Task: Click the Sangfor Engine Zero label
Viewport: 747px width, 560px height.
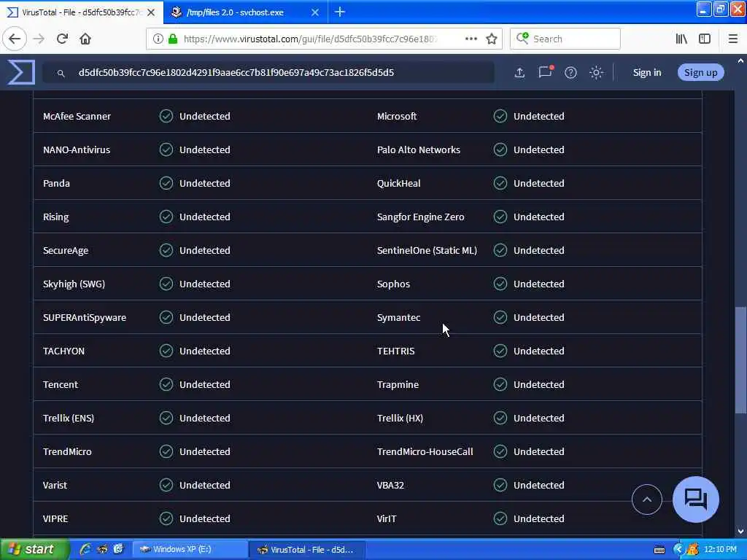Action: tap(421, 217)
